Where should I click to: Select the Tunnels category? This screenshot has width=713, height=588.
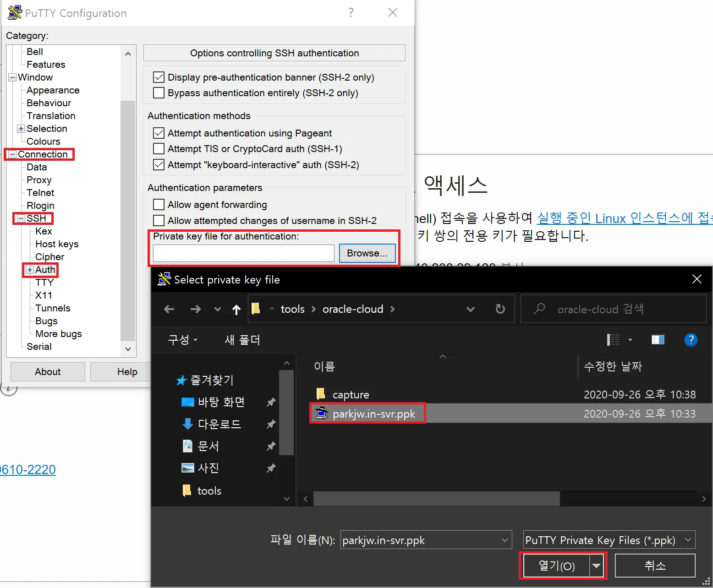point(53,308)
